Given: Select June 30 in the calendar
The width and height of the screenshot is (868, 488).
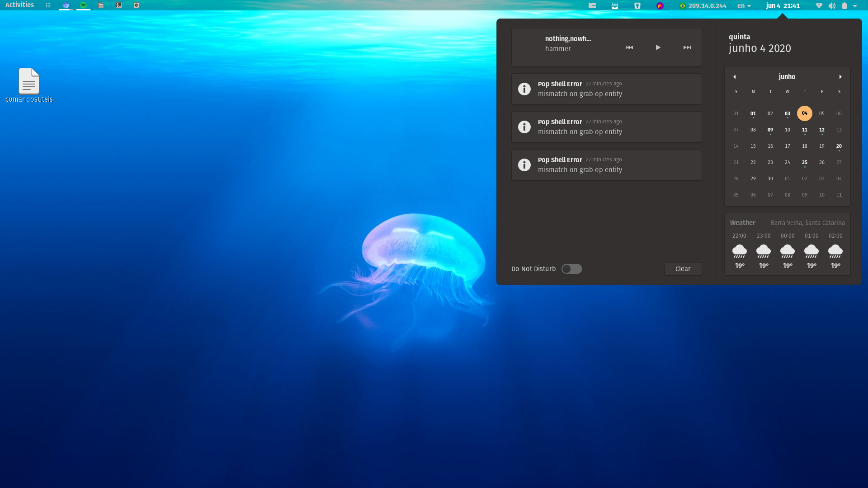Looking at the screenshot, I should coord(770,178).
